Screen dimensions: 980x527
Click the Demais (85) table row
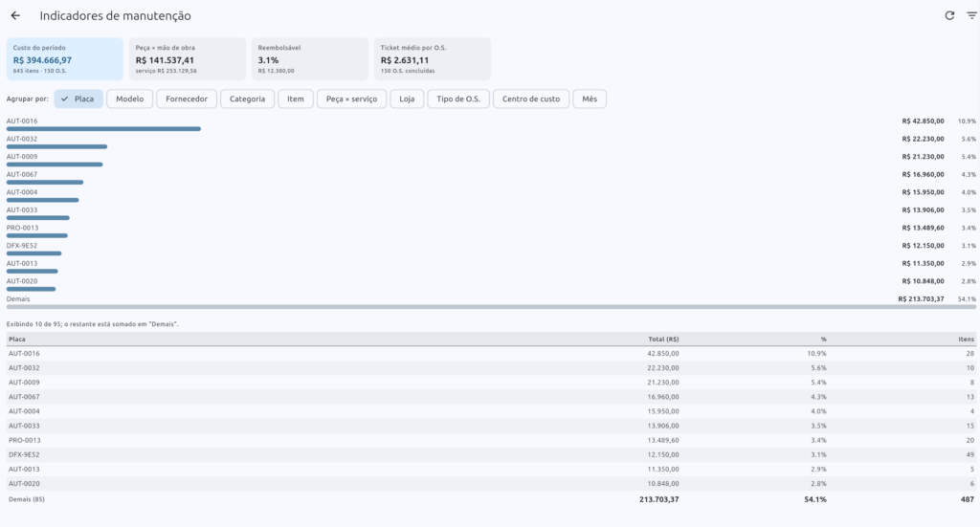point(491,499)
